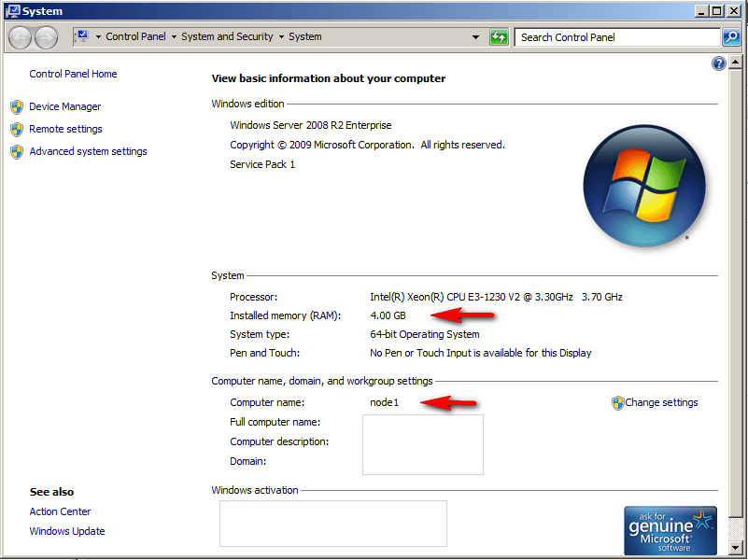Click the shield icon beside Device Manager
This screenshot has height=560, width=748.
click(x=17, y=107)
